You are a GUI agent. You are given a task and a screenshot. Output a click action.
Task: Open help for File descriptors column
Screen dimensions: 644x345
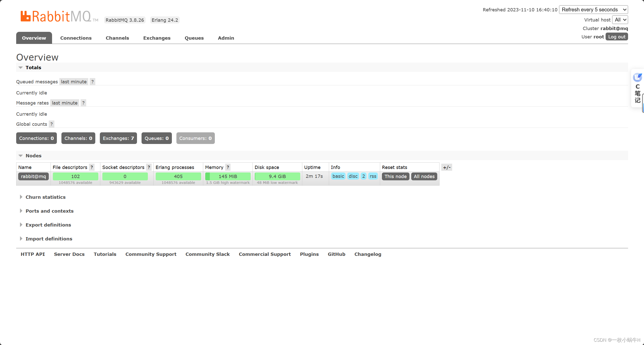pyautogui.click(x=92, y=167)
